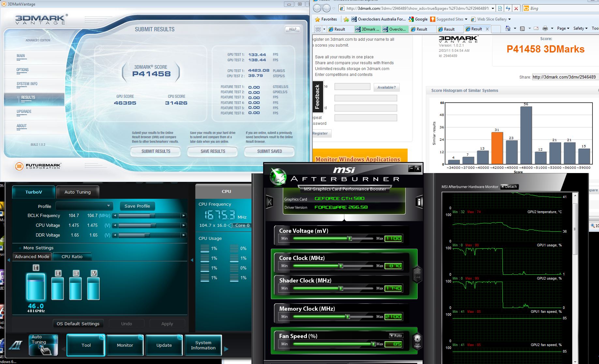The width and height of the screenshot is (599, 364).
Task: Open the fan User Define settings
Action: point(417,341)
